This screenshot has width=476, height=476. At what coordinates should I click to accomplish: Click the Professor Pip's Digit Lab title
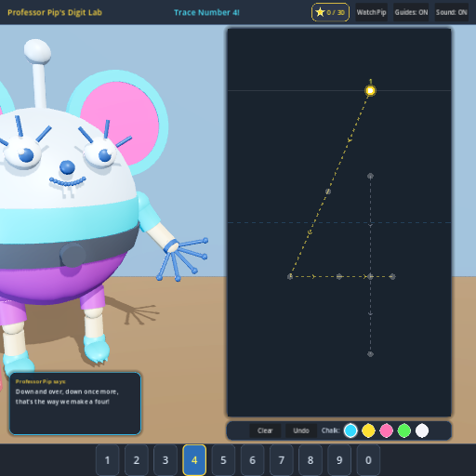(55, 12)
